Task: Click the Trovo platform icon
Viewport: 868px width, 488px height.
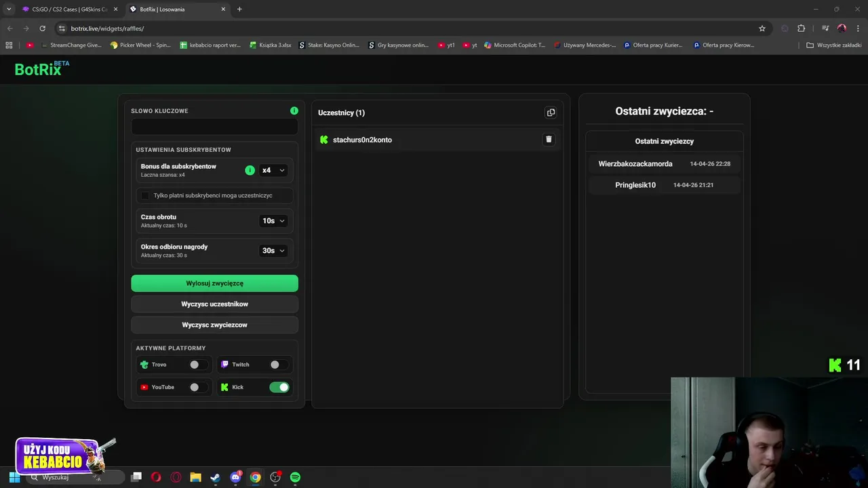Action: pyautogui.click(x=144, y=365)
